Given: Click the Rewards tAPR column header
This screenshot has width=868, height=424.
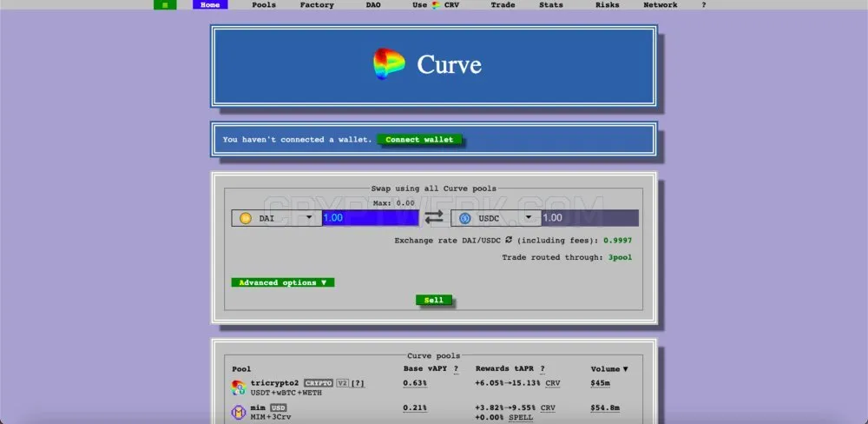Looking at the screenshot, I should tap(504, 369).
